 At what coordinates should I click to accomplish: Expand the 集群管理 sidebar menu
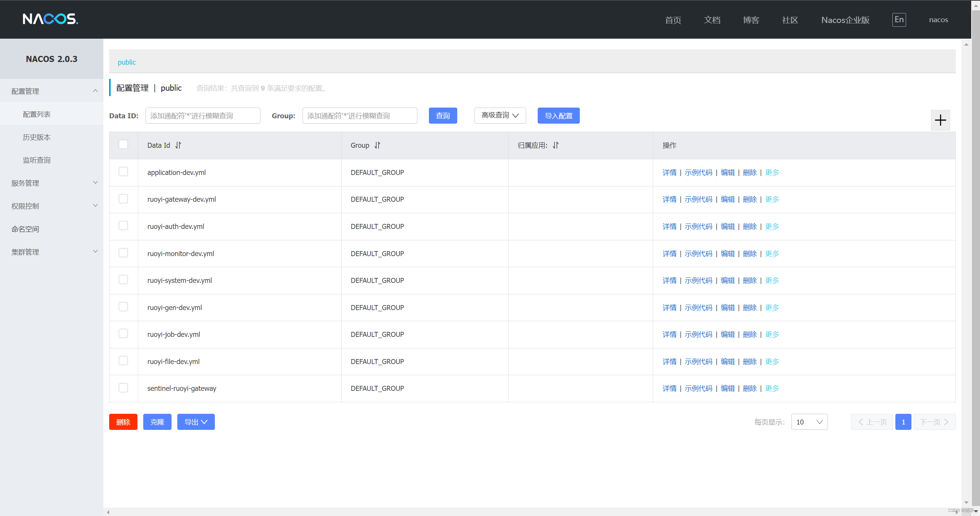point(51,252)
